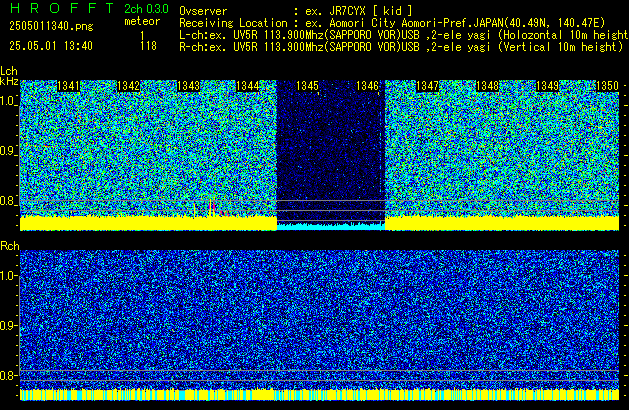This screenshot has width=629, height=410.
Task: Select the 1343 time marker
Action: [x=188, y=86]
